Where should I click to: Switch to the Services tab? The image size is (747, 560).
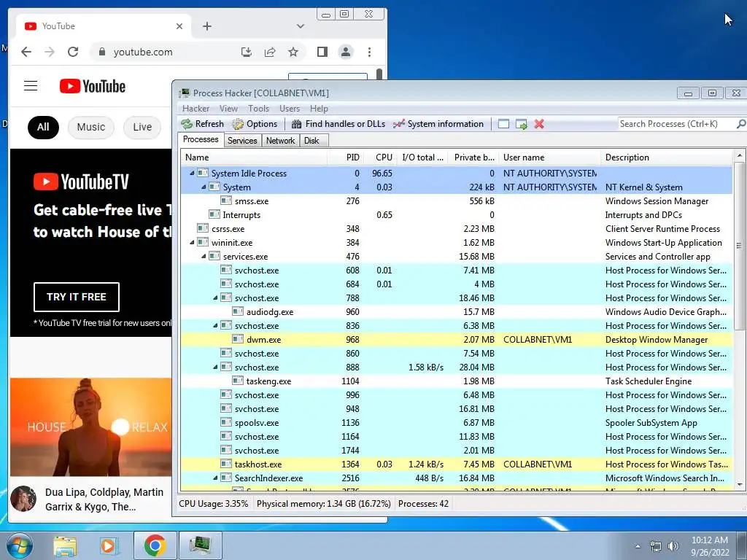[242, 141]
